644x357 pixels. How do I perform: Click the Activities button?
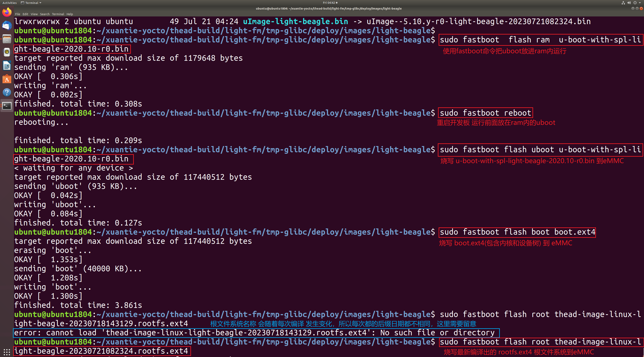pos(10,3)
